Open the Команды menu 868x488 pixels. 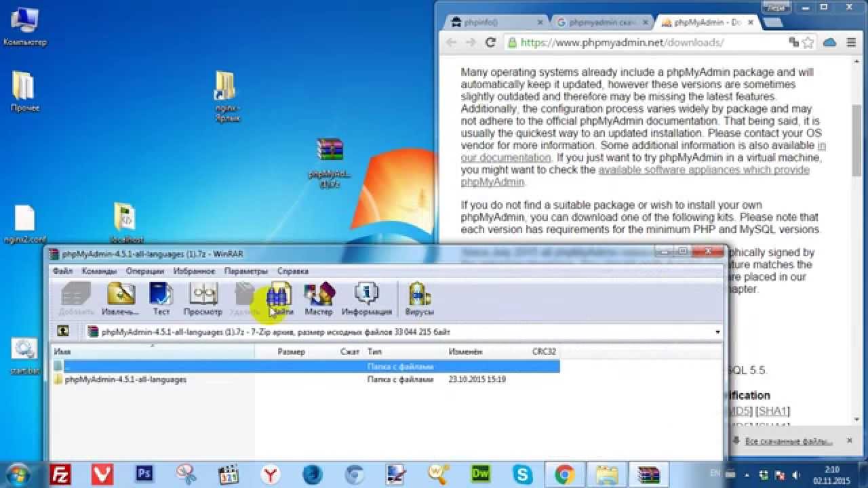[x=99, y=271]
